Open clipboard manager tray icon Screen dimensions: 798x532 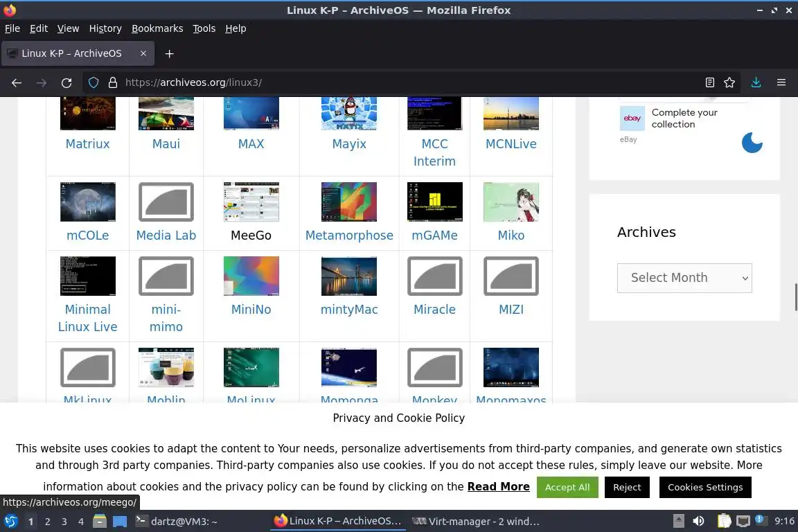(724, 521)
